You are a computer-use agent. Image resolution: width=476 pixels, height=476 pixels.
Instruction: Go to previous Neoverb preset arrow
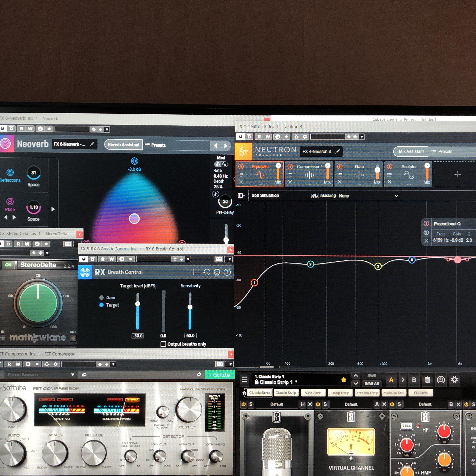click(215, 146)
